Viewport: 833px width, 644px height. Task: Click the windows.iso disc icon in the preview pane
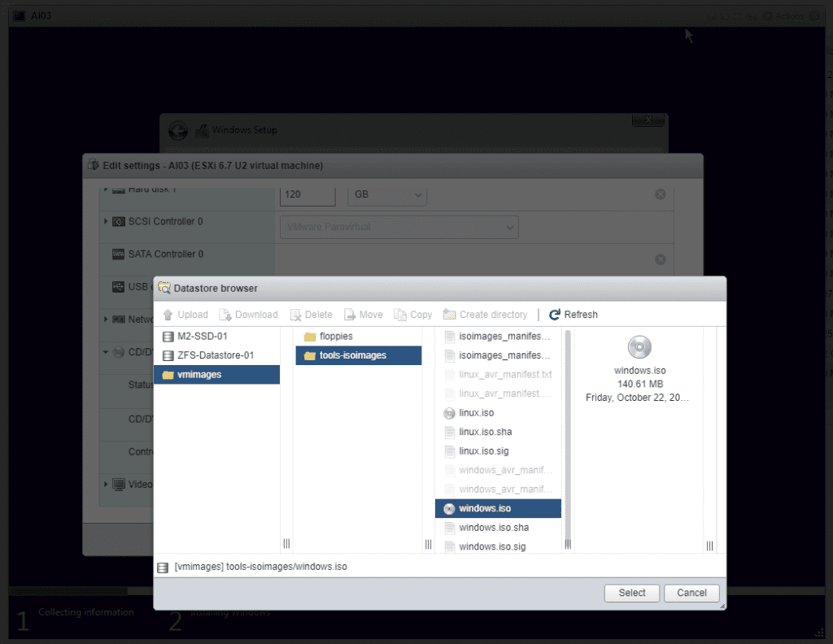click(639, 347)
